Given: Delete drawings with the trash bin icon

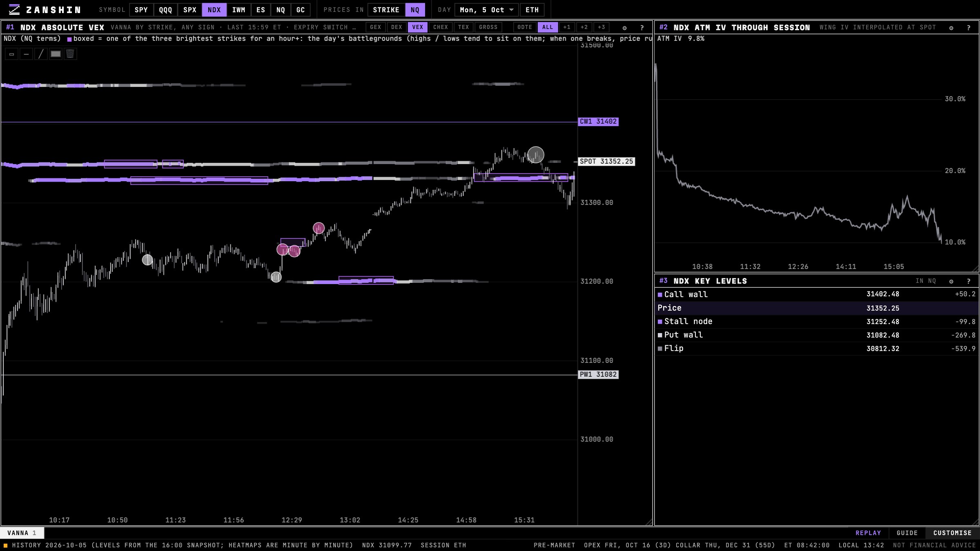Looking at the screenshot, I should 70,54.
